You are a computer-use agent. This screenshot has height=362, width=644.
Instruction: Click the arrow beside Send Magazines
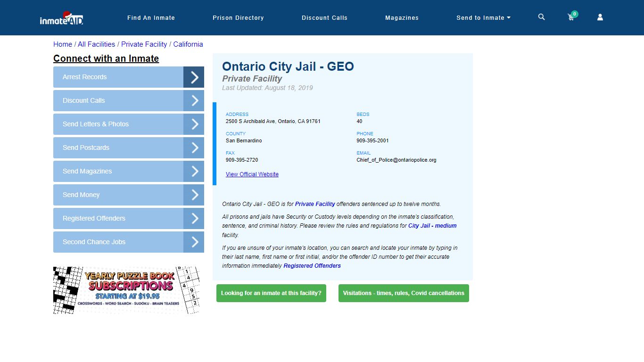coord(194,171)
